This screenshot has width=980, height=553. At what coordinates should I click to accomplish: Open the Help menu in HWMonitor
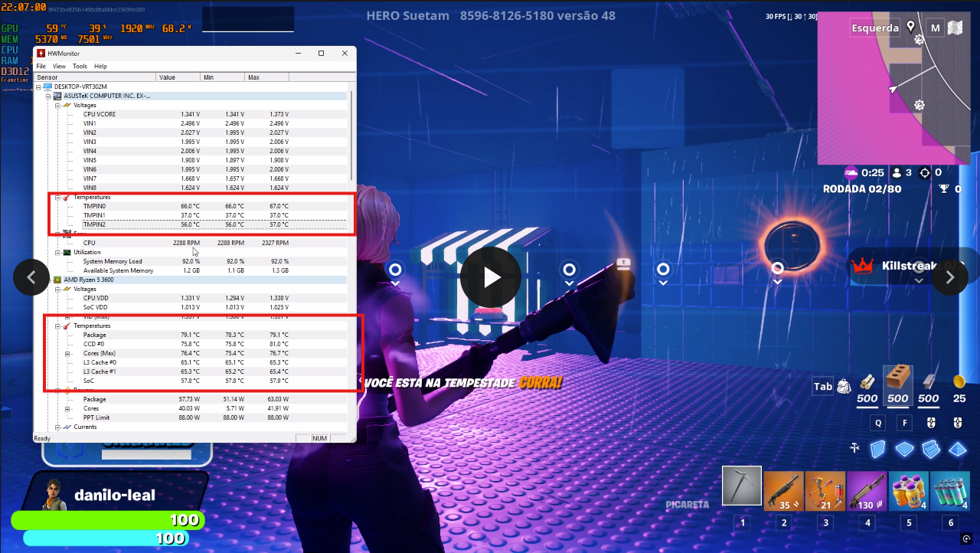(x=100, y=67)
